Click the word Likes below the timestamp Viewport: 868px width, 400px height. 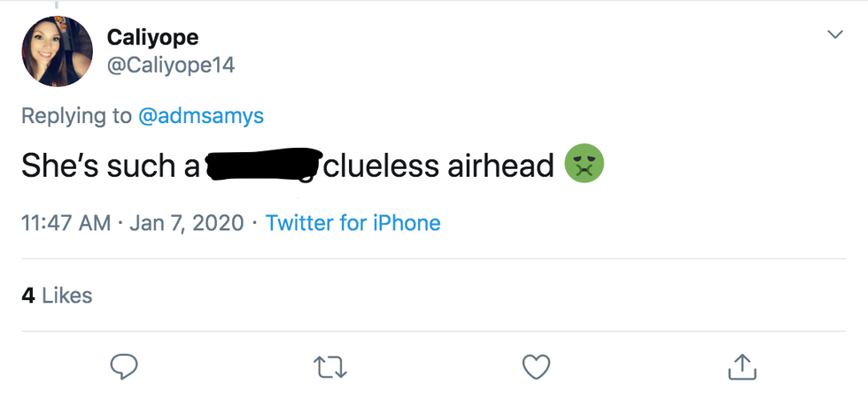[66, 296]
